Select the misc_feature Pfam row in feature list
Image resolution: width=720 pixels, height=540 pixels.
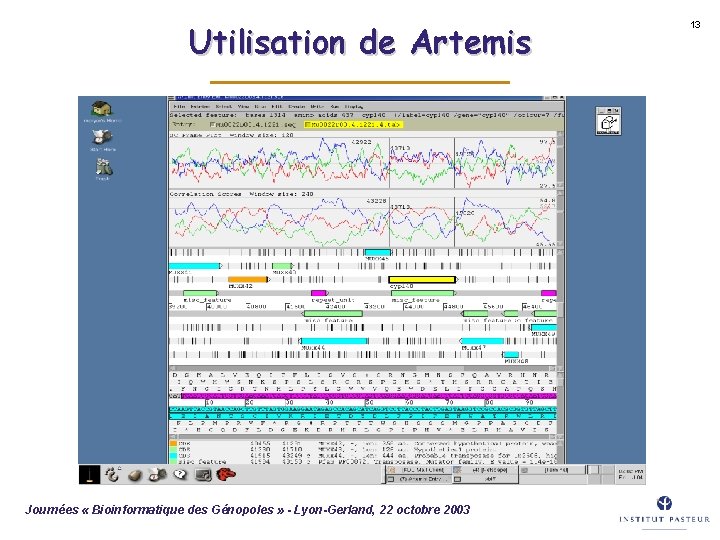coord(363,461)
